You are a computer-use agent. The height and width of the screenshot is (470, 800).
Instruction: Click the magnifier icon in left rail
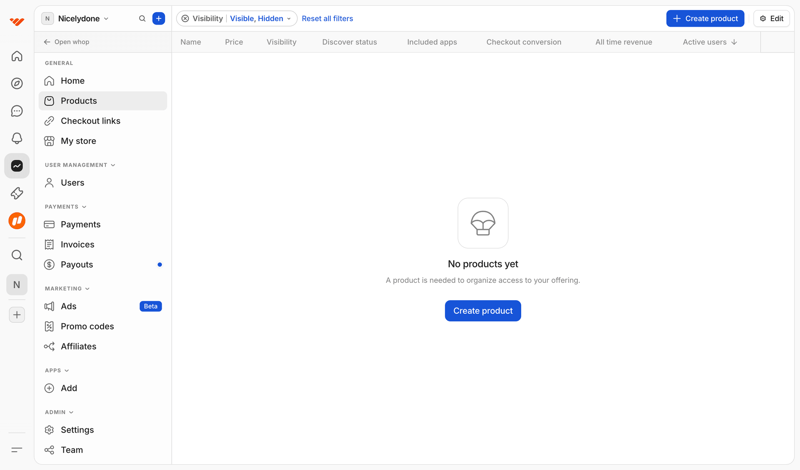[x=17, y=255]
